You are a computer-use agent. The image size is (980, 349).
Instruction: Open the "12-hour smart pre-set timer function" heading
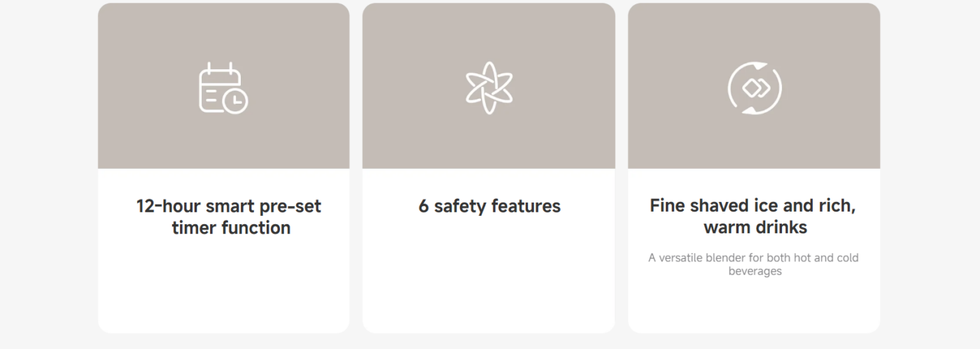[229, 217]
